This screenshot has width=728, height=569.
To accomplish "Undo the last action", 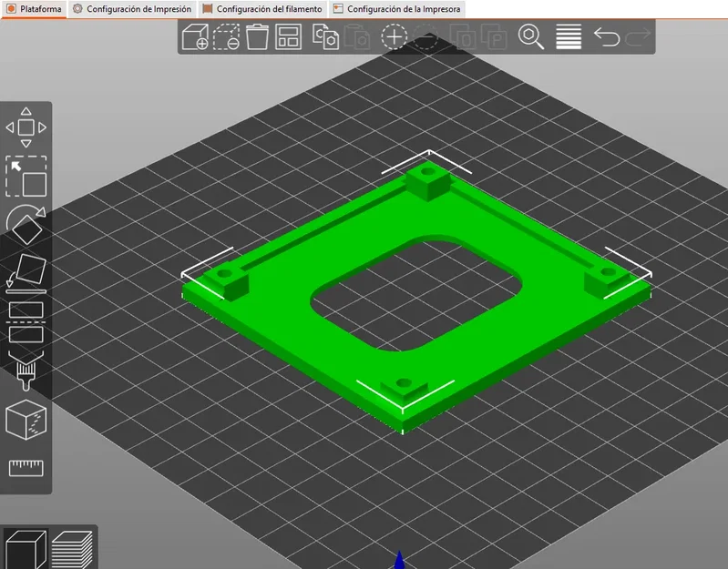I will [x=606, y=36].
